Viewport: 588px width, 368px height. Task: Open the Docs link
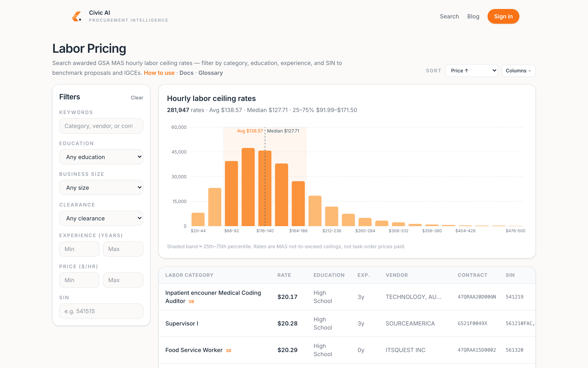point(186,73)
